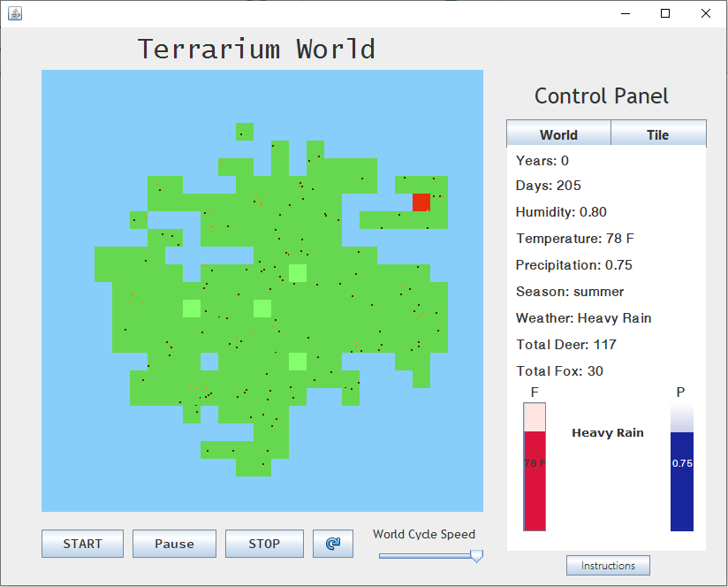Click the Java app icon in title bar
The width and height of the screenshot is (728, 587).
pos(15,13)
